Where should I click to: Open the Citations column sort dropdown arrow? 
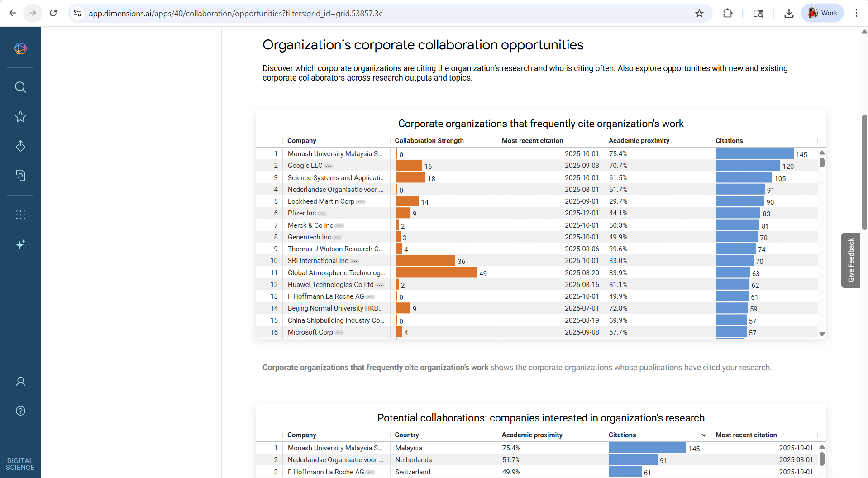click(704, 435)
